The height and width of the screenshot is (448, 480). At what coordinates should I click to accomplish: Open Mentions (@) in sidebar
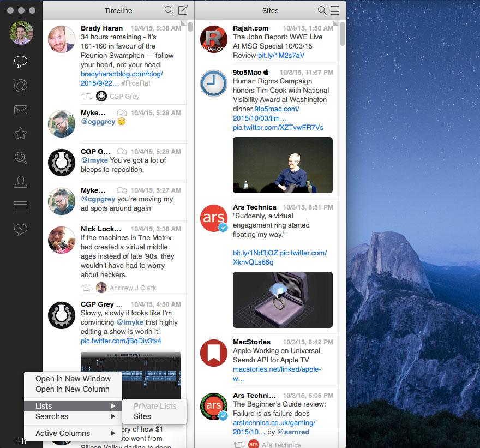click(21, 86)
